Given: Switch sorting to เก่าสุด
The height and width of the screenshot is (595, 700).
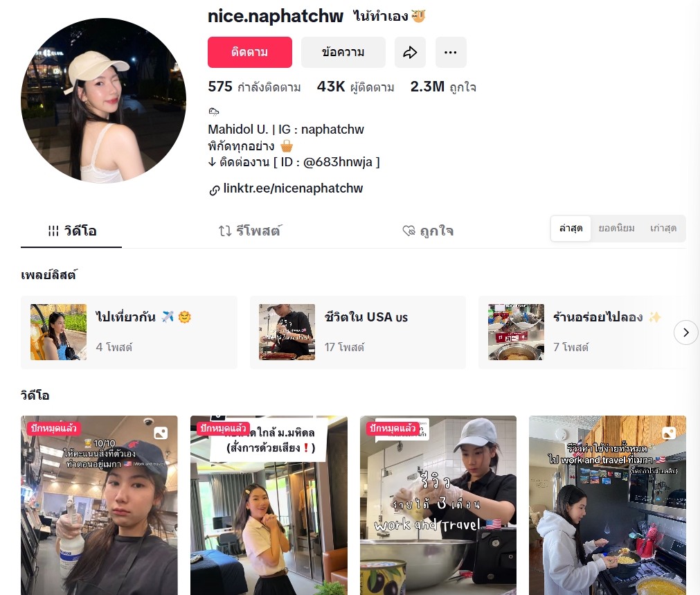Looking at the screenshot, I should [663, 229].
